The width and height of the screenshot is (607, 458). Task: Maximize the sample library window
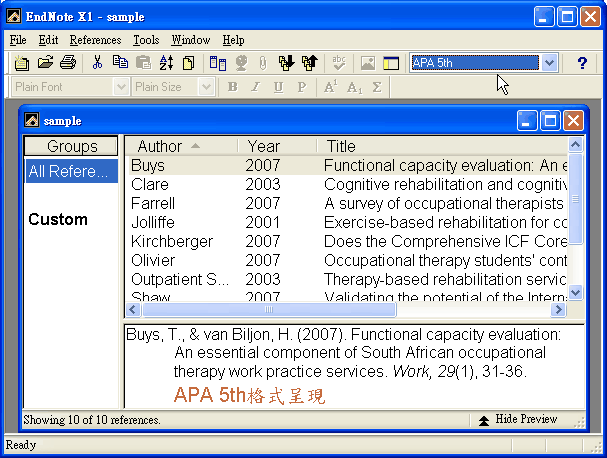pos(550,121)
